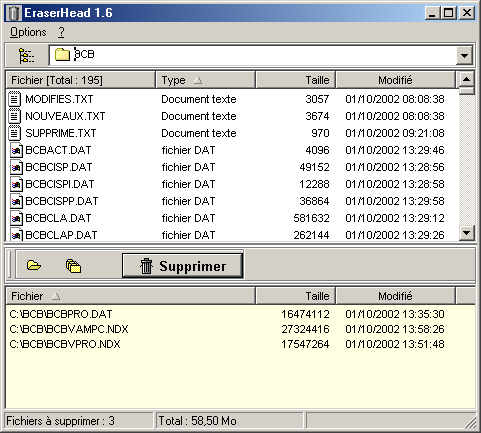The height and width of the screenshot is (433, 481).
Task: Click the date 01/10/2002 09:21:08
Action: [x=395, y=133]
